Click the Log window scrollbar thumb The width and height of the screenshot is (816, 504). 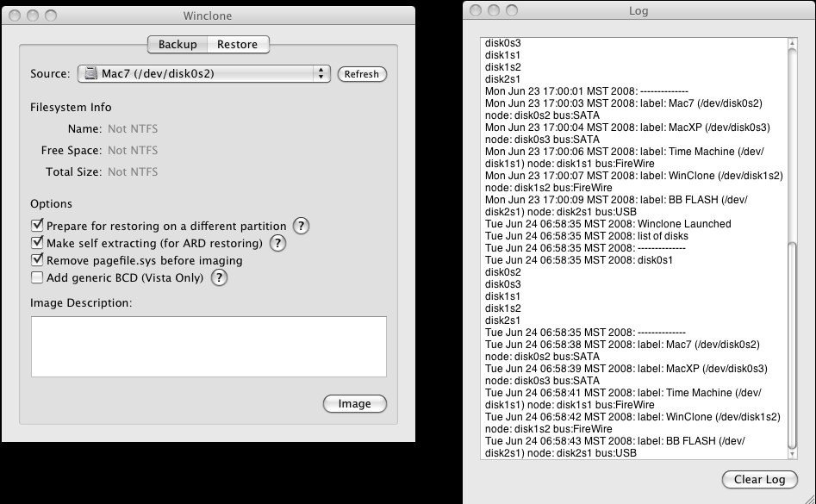792,345
